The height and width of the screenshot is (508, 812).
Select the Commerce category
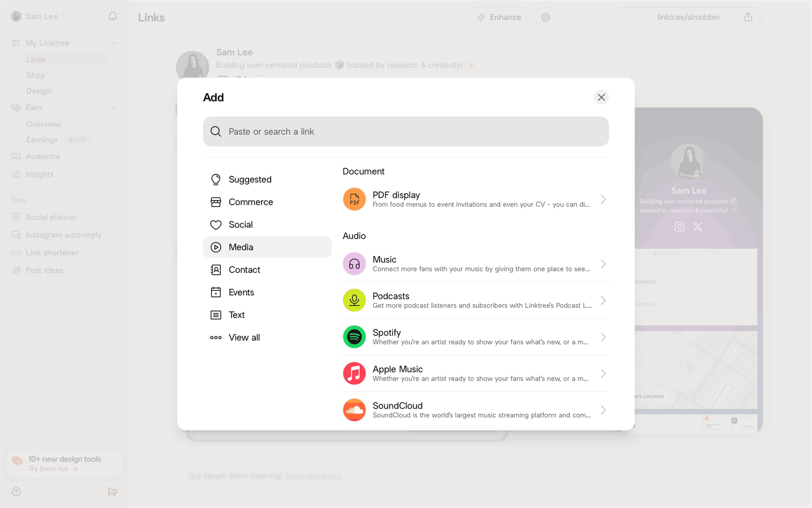pyautogui.click(x=267, y=202)
